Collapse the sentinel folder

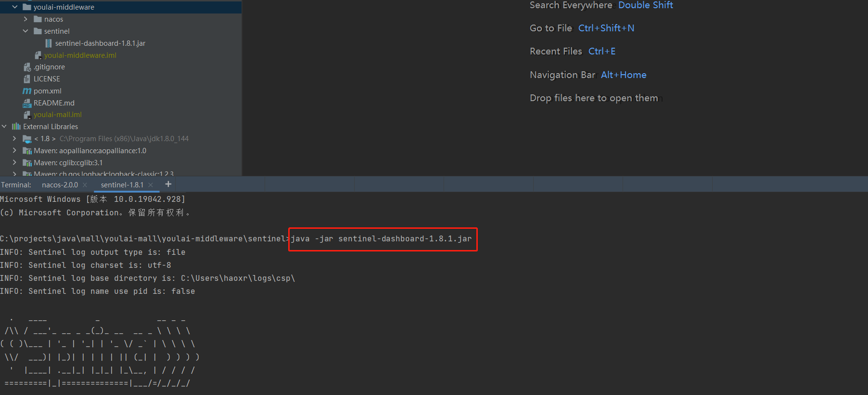click(x=26, y=31)
